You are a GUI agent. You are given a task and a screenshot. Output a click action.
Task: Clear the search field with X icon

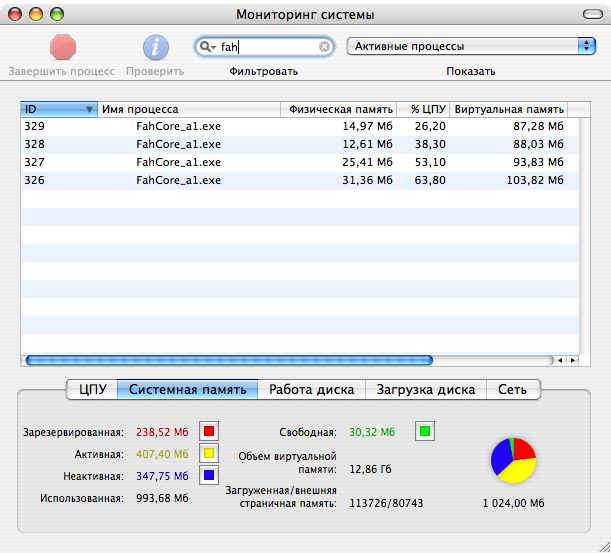click(x=324, y=47)
